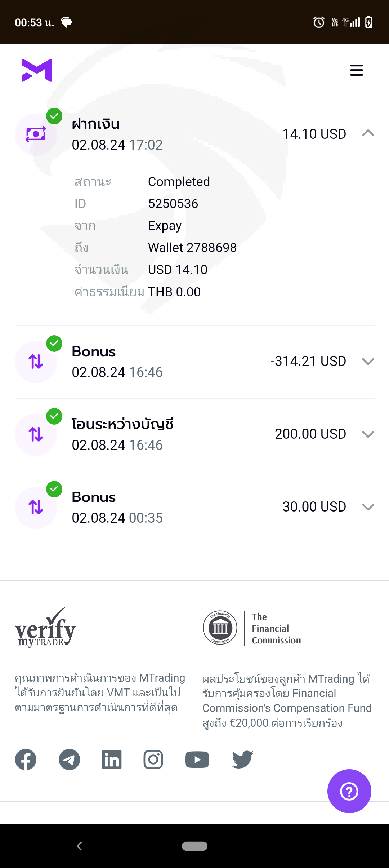Open the Twitter icon
The width and height of the screenshot is (389, 868).
(x=242, y=759)
